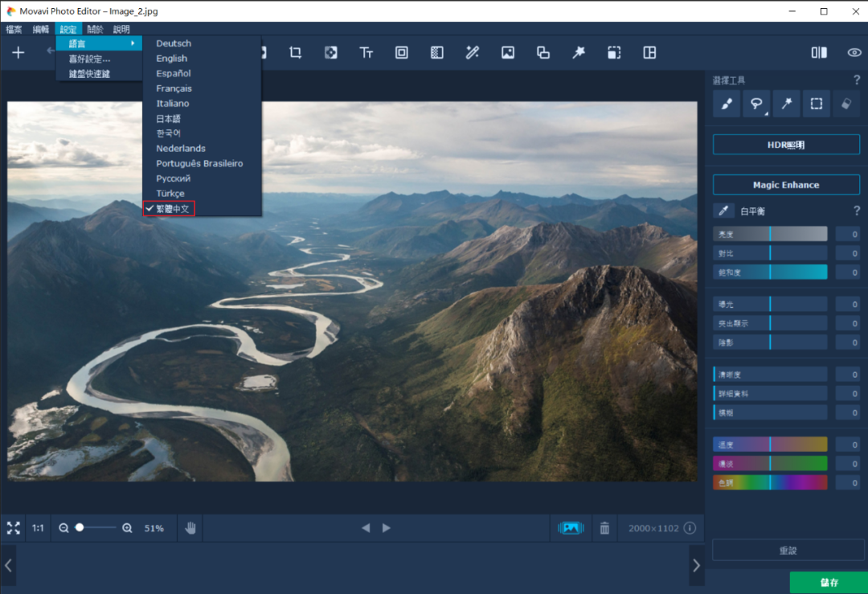Click the Magic Enhance button
868x594 pixels.
coord(786,185)
